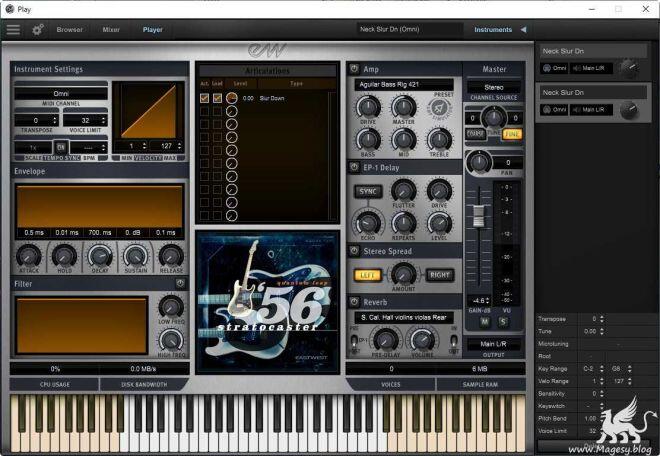Viewport: 660px width, 456px height.
Task: Adjust the Transpose stepper arrows
Action: click(55, 120)
